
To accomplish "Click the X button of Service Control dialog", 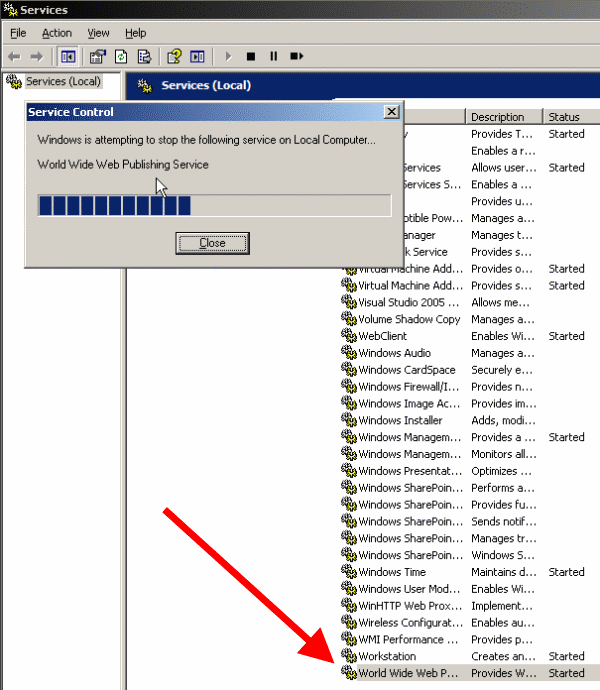I will pos(391,112).
